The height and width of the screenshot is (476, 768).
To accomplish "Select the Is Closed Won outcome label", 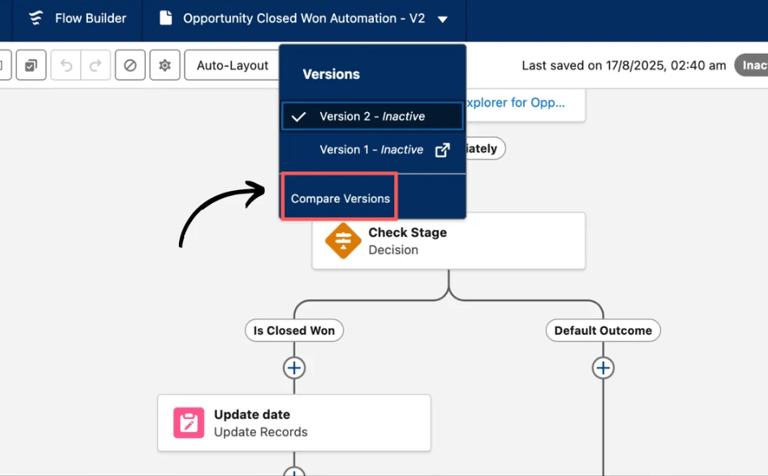I will pos(294,331).
